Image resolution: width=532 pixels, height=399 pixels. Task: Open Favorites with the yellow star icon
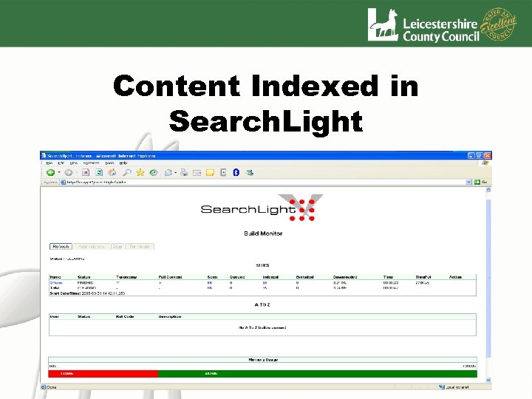pyautogui.click(x=140, y=172)
